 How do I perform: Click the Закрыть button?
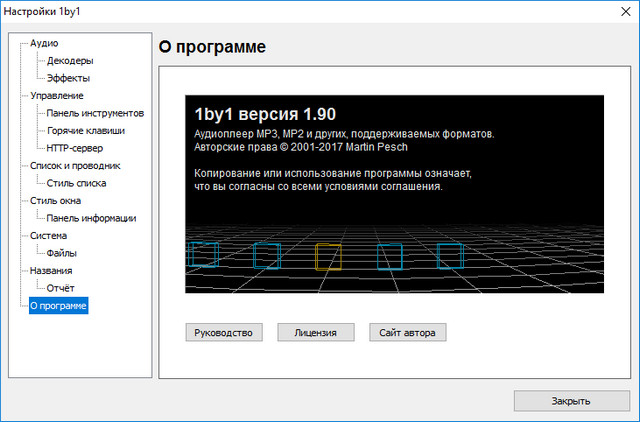coord(571,401)
